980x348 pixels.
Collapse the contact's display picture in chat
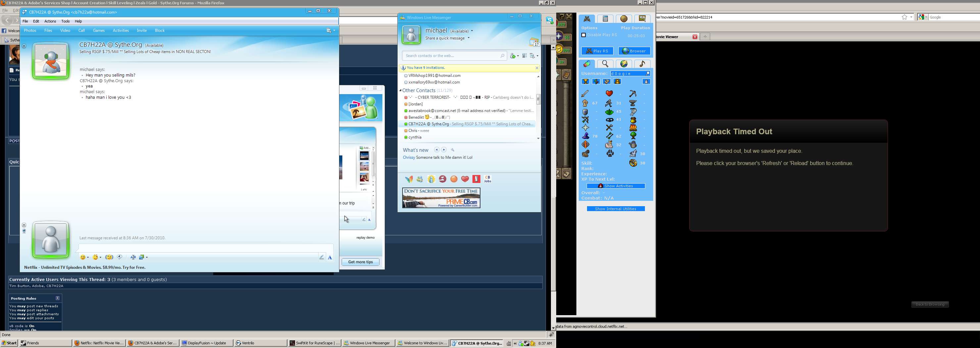(x=24, y=46)
